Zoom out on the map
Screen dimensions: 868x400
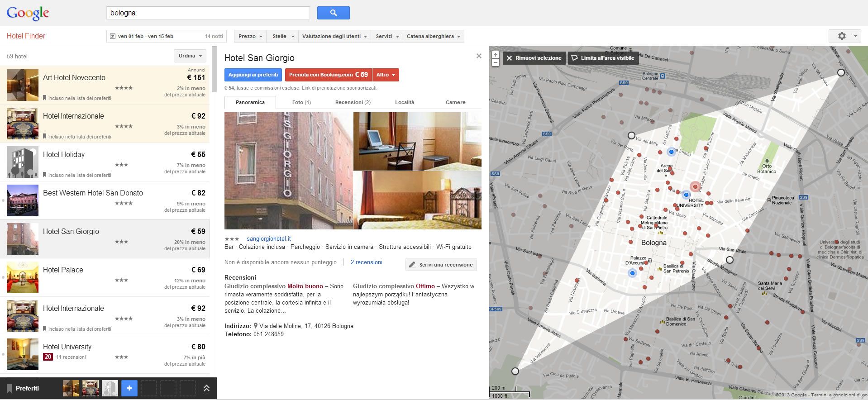pos(496,63)
